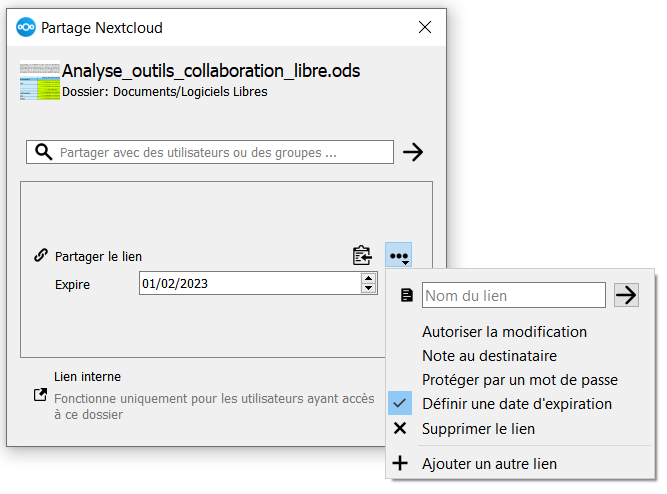667x494 pixels.
Task: Select Note au destinataire menu entry
Action: click(x=489, y=355)
